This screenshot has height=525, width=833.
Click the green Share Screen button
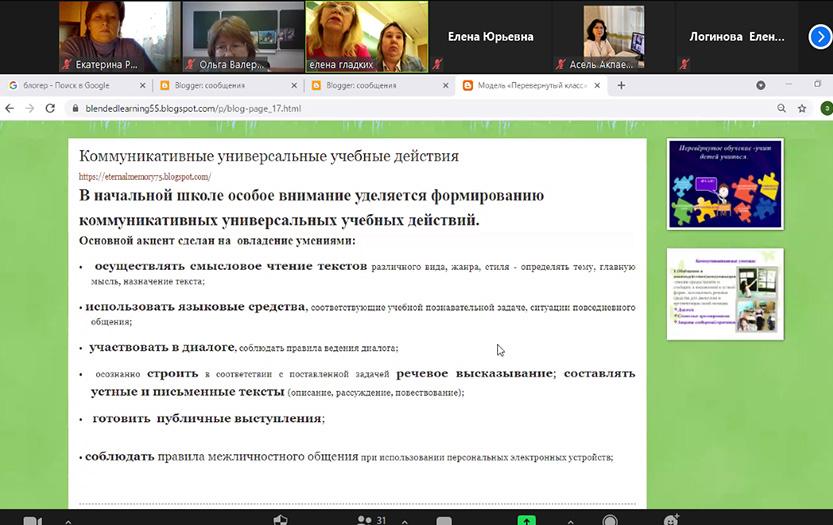click(x=526, y=520)
